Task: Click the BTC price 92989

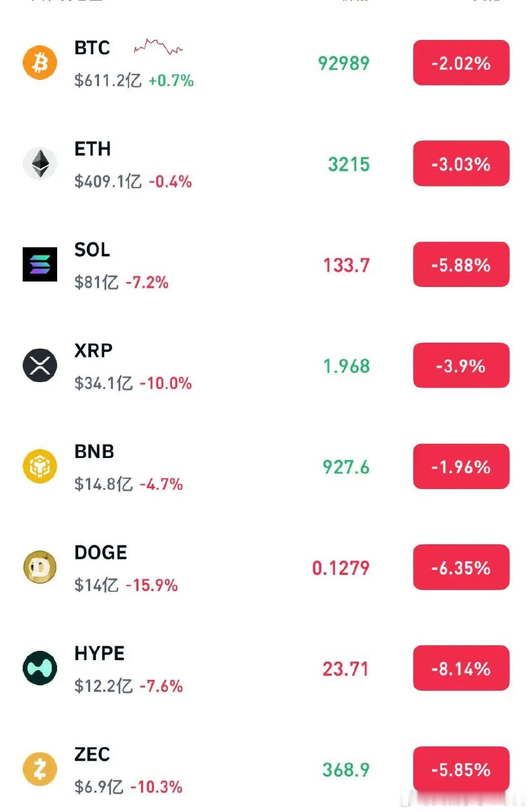Action: [344, 63]
